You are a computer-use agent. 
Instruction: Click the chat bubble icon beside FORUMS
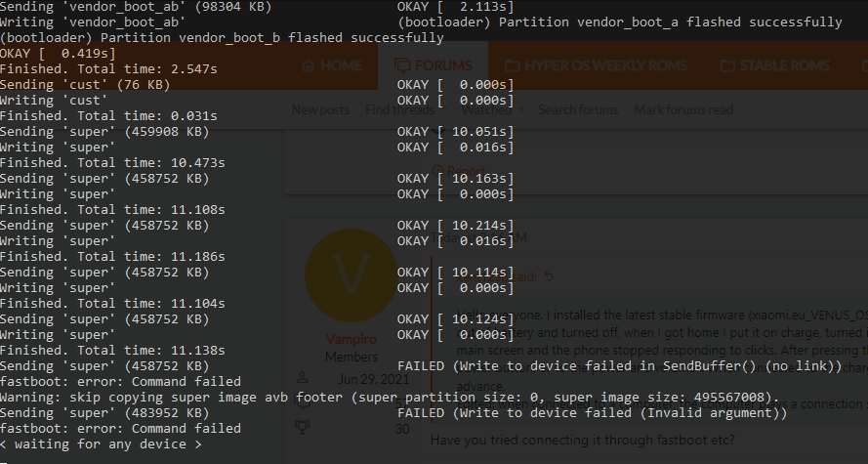point(401,66)
